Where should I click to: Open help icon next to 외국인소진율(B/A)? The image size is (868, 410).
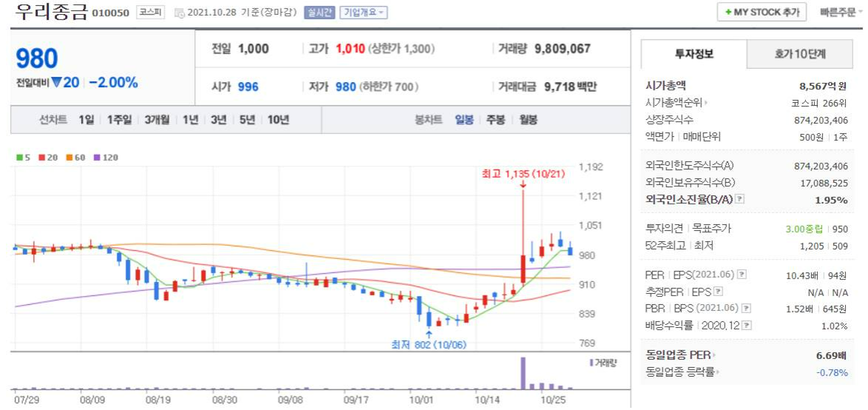click(x=739, y=200)
